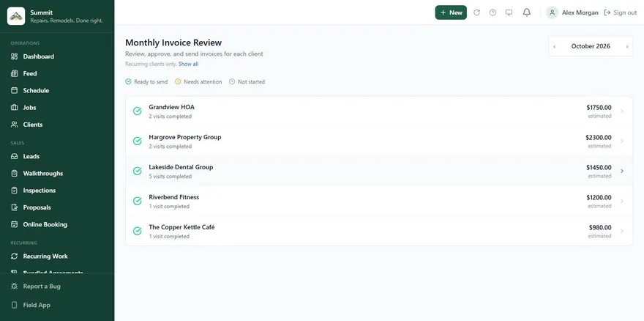Expand Grandview HOA row chevron
Image resolution: width=644 pixels, height=321 pixels.
pyautogui.click(x=622, y=111)
